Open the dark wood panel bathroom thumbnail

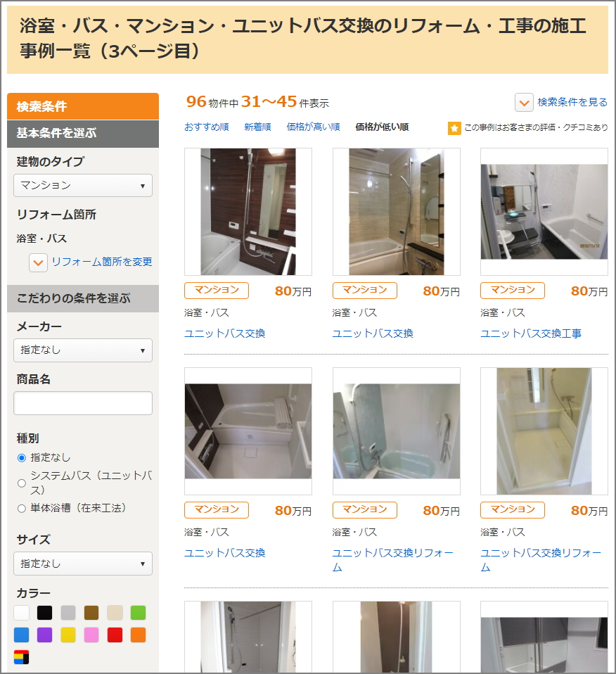tap(248, 212)
